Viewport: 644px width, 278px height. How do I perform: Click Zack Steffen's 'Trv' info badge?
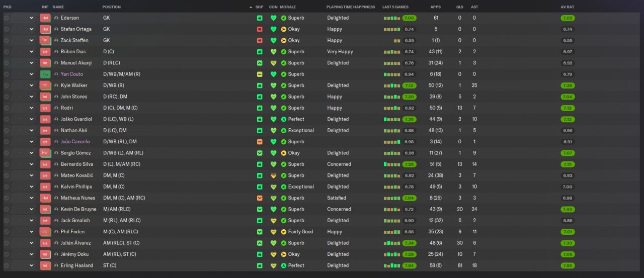click(x=45, y=40)
